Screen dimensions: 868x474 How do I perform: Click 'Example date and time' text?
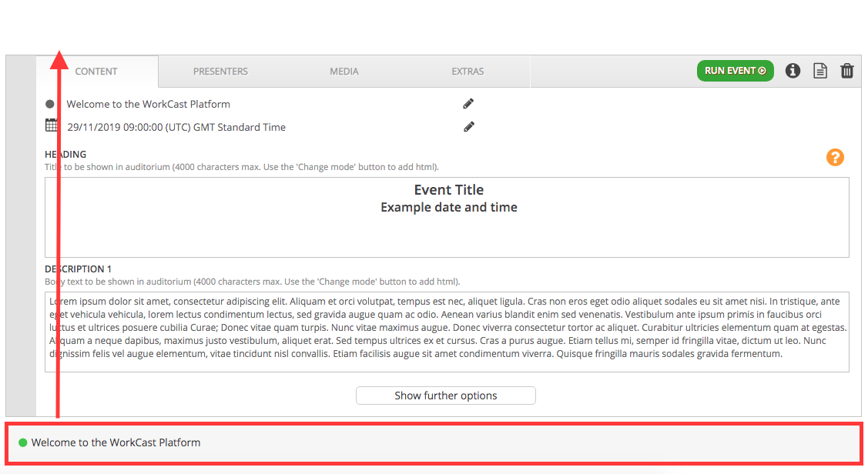point(449,208)
